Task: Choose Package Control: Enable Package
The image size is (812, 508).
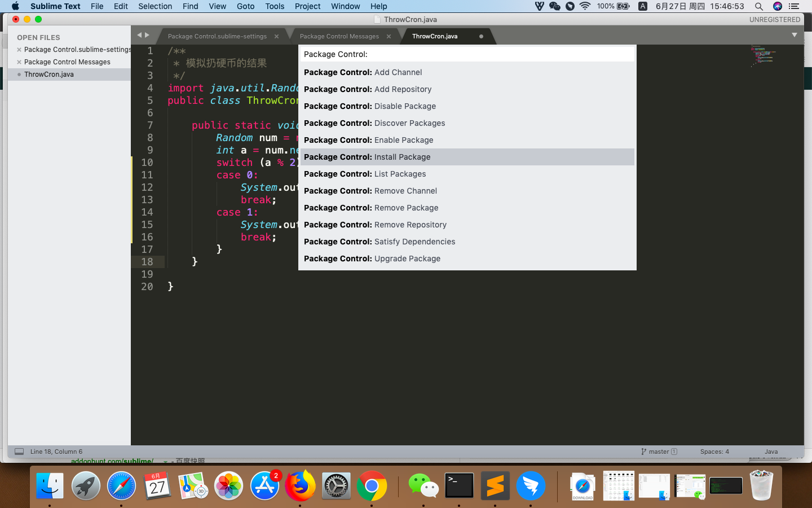Action: click(x=467, y=140)
